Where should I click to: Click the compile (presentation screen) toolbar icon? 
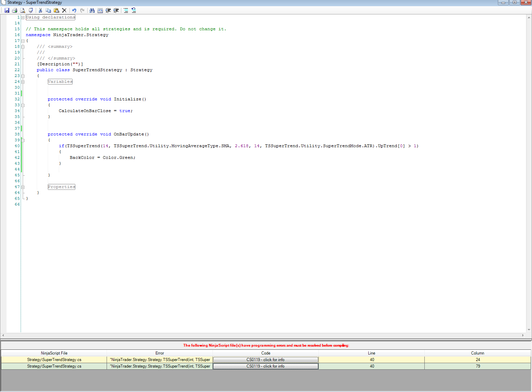(x=31, y=10)
